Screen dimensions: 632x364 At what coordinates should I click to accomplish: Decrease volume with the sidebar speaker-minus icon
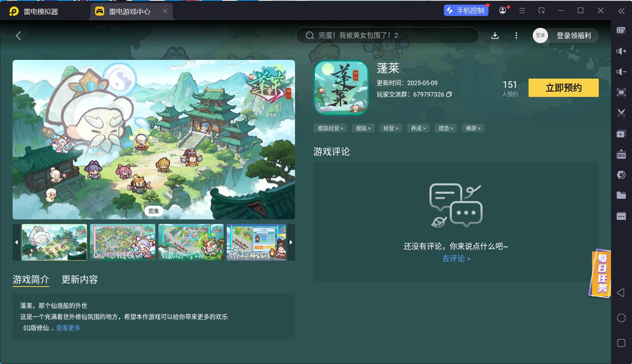(621, 72)
